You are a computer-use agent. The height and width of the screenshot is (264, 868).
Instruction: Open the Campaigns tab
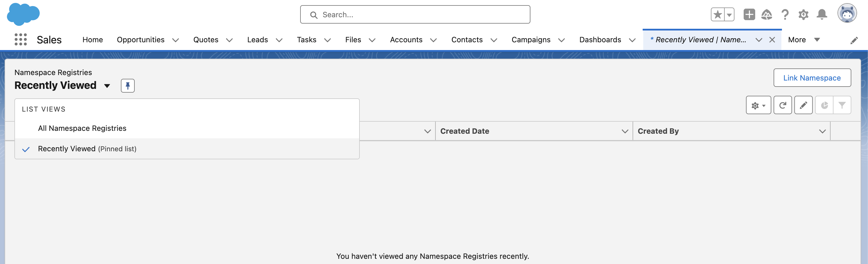pos(531,40)
